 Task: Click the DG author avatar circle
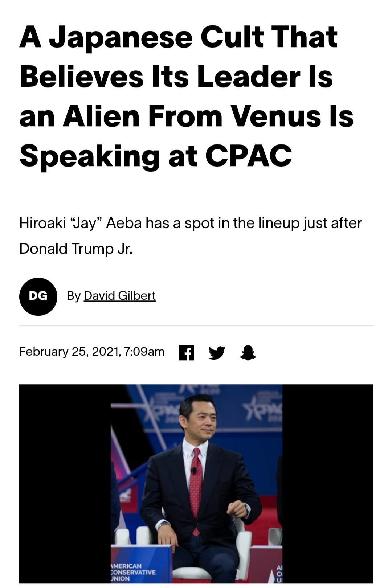point(38,296)
